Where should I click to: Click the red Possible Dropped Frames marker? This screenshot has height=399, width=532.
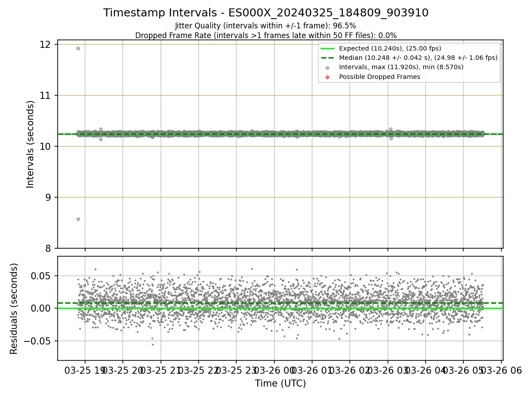coord(327,77)
